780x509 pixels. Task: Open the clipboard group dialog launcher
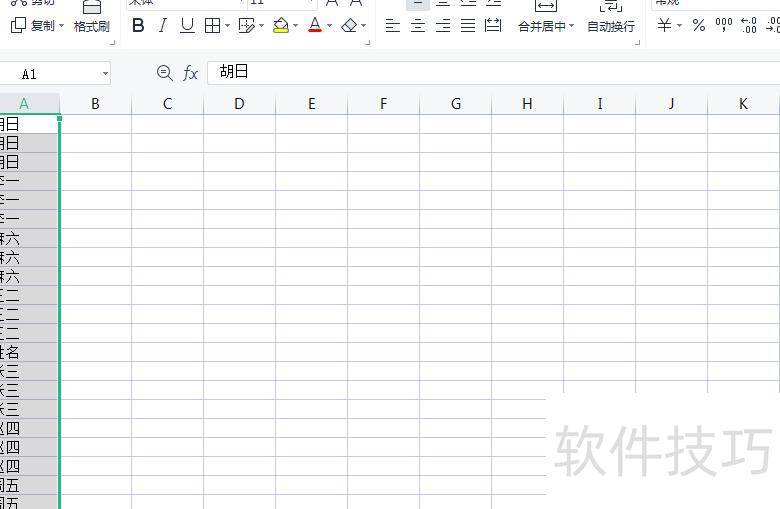click(112, 43)
